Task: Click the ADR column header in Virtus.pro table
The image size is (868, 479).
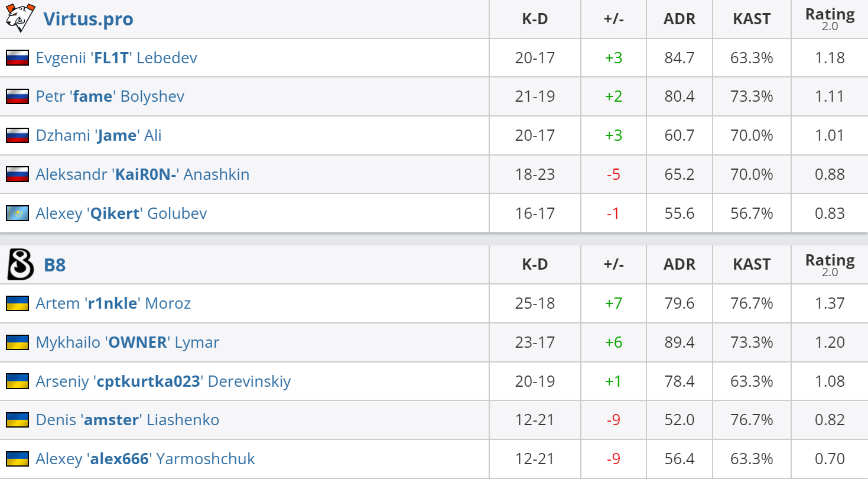Action: pyautogui.click(x=680, y=19)
